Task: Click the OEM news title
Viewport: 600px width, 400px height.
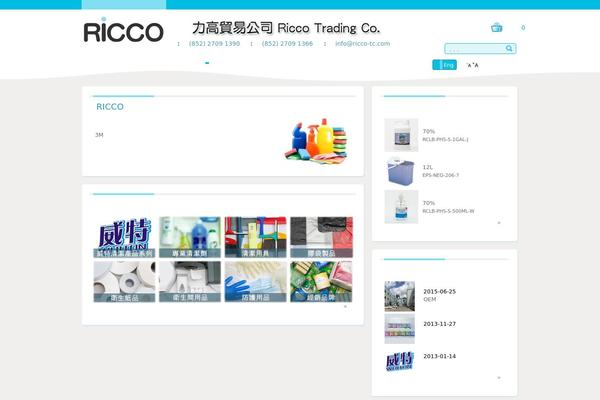Action: coord(430,299)
